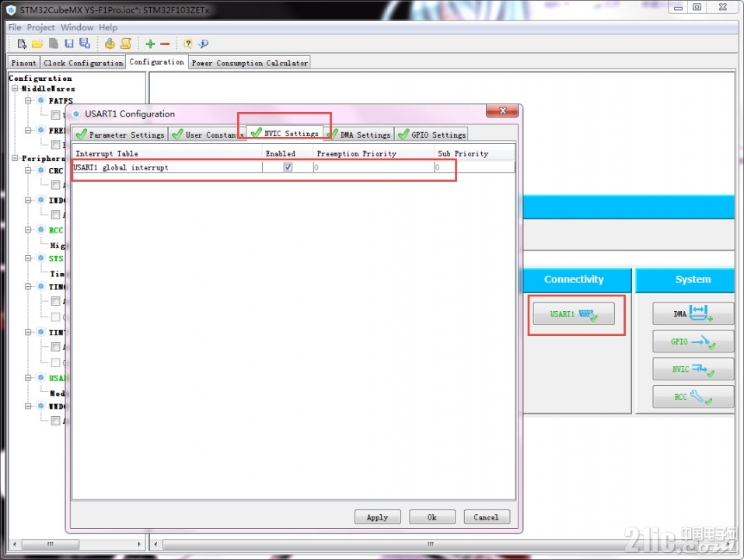The height and width of the screenshot is (560, 744).
Task: Collapse the WWDG tree node
Action: point(28,406)
